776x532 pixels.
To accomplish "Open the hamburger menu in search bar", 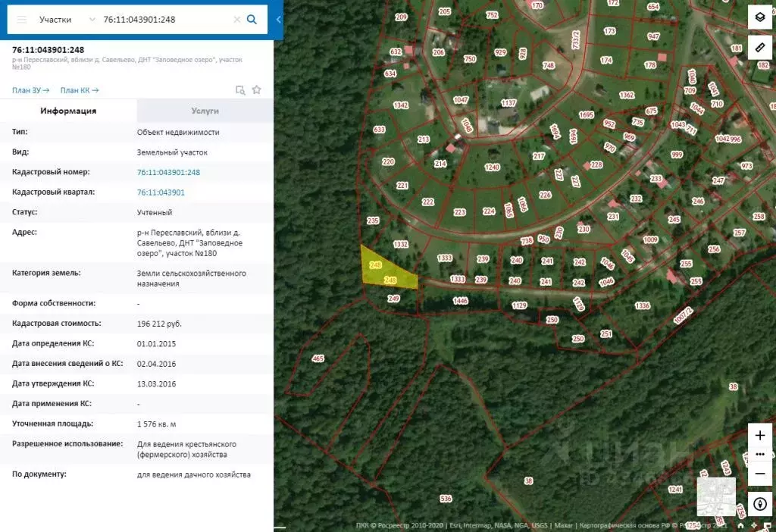I will pyautogui.click(x=22, y=19).
